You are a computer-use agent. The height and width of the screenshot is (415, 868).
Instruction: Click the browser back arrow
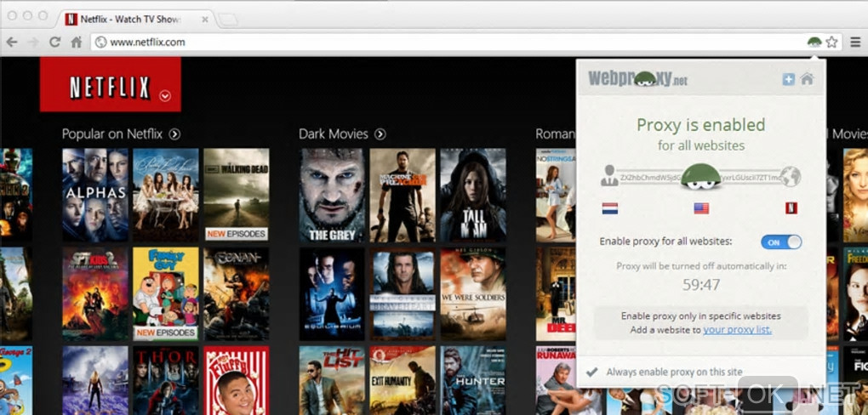(x=12, y=42)
